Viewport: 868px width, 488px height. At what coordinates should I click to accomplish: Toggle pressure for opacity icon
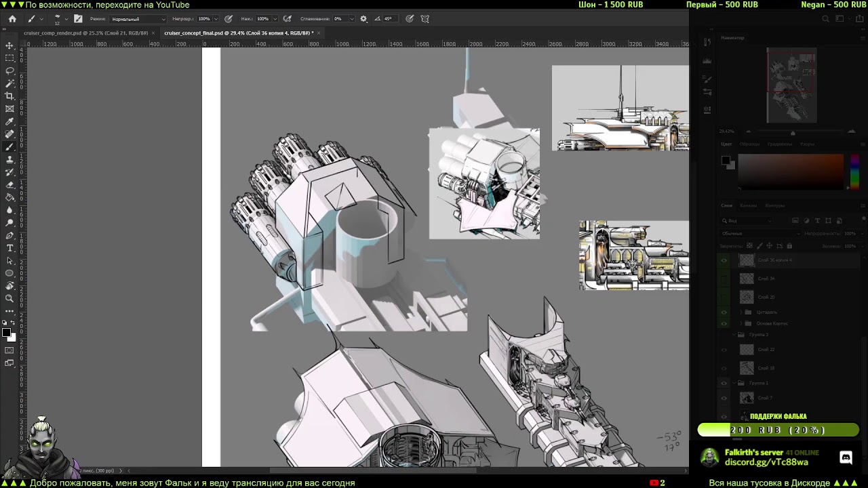click(x=229, y=19)
